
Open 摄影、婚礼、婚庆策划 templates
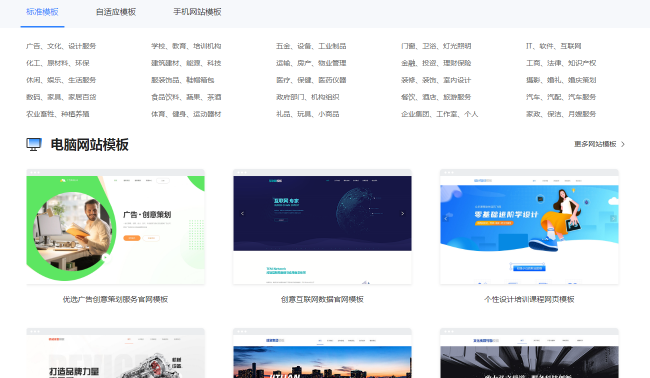point(561,80)
